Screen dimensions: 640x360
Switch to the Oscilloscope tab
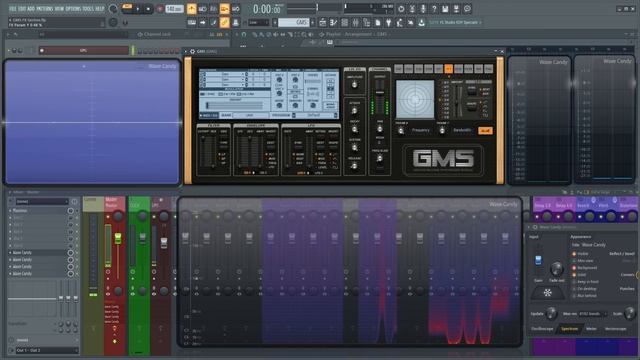(542, 329)
